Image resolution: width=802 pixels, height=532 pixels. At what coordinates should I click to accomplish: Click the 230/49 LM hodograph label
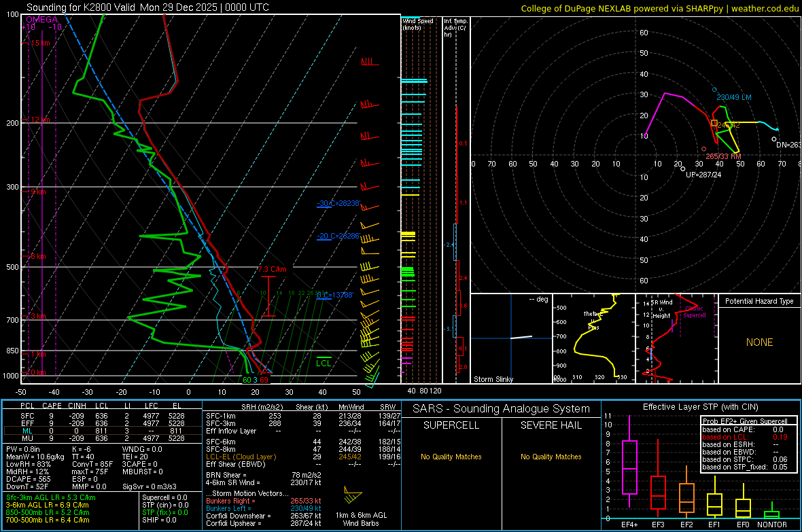click(734, 97)
